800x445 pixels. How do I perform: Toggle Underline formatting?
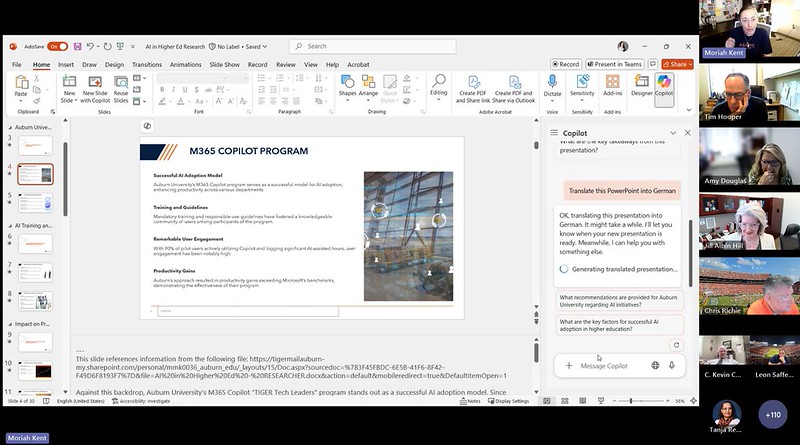[185, 89]
